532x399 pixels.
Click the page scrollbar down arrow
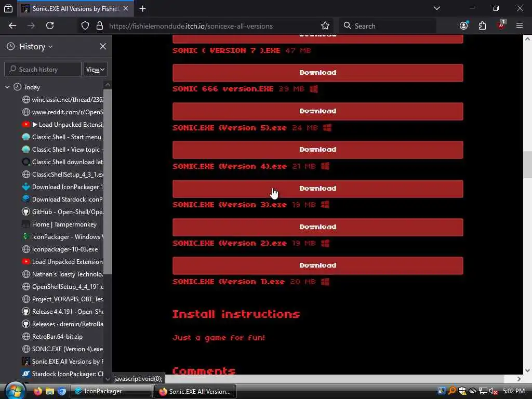click(527, 370)
